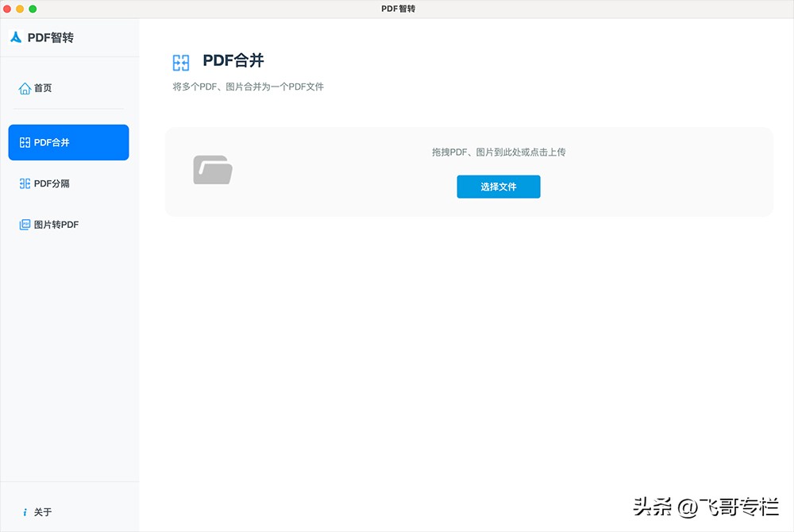Click the 选择文件 upload button
The height and width of the screenshot is (532, 794).
pyautogui.click(x=499, y=187)
